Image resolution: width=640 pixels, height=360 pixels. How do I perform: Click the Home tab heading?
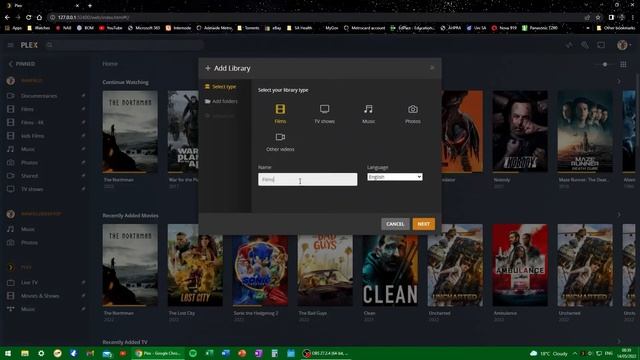(x=110, y=64)
